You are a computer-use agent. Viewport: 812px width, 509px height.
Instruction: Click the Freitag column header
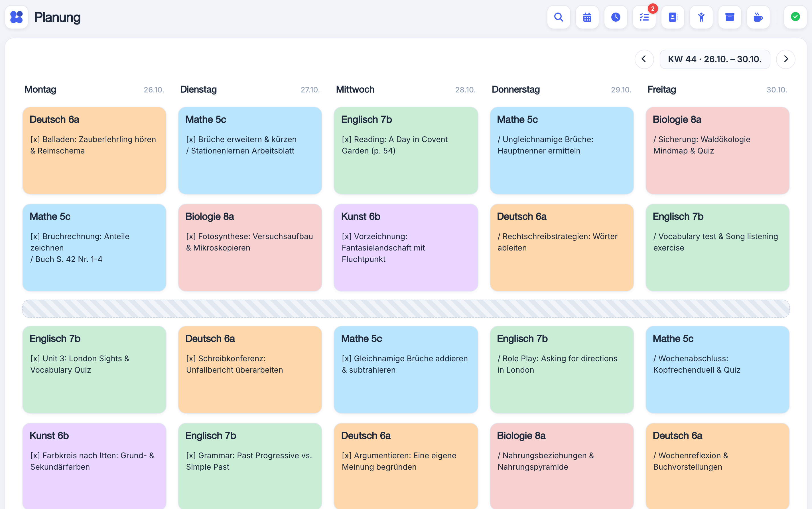(662, 90)
